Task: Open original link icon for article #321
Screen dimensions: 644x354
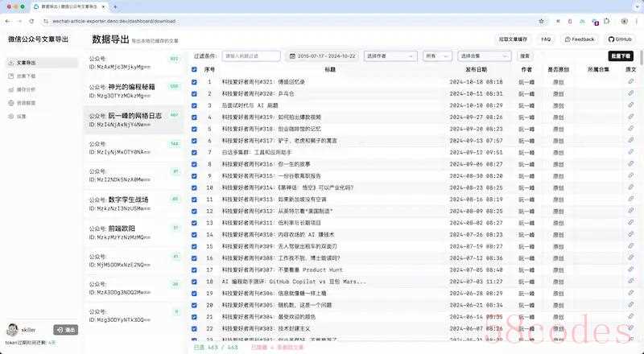Action: [630, 82]
